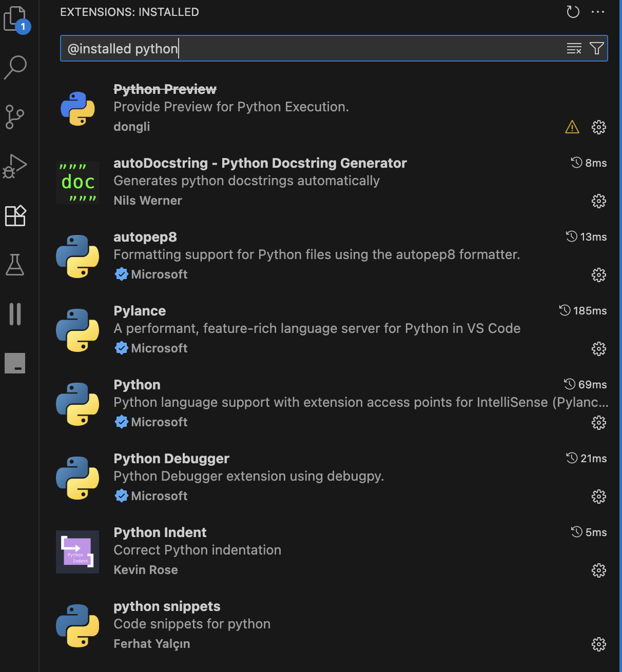Select the Python Debugger extension title
This screenshot has height=672, width=622.
[x=171, y=459]
